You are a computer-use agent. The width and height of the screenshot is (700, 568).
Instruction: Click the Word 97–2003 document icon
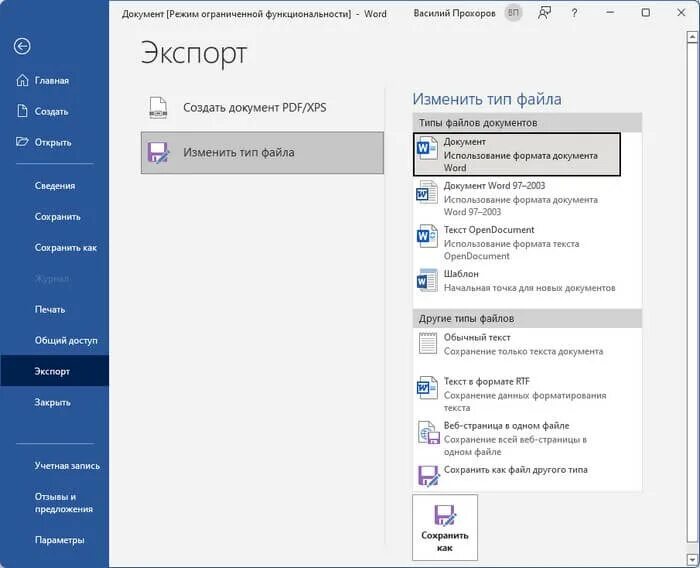tap(427, 192)
